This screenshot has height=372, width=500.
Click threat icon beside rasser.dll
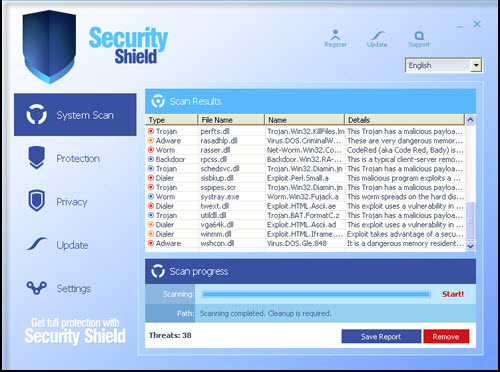tap(151, 150)
